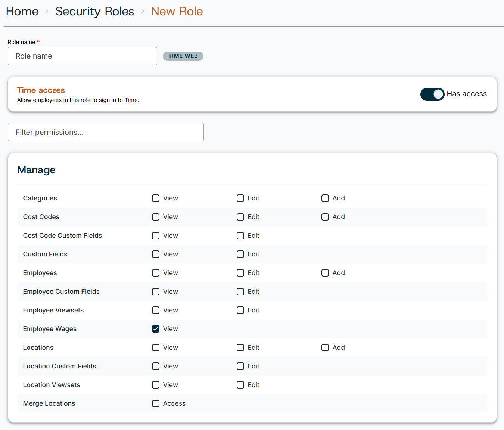504x430 pixels.
Task: Uncheck View for Employee Wages
Action: click(x=156, y=329)
